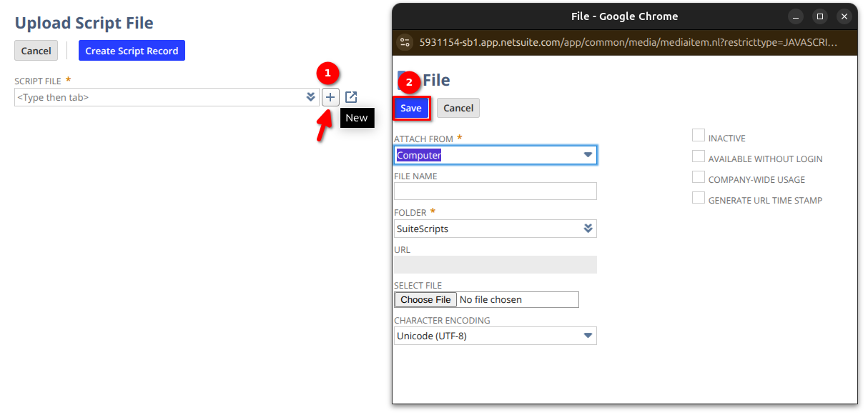Image resolution: width=868 pixels, height=415 pixels.
Task: Click 'No file chosen' text
Action: pyautogui.click(x=490, y=299)
